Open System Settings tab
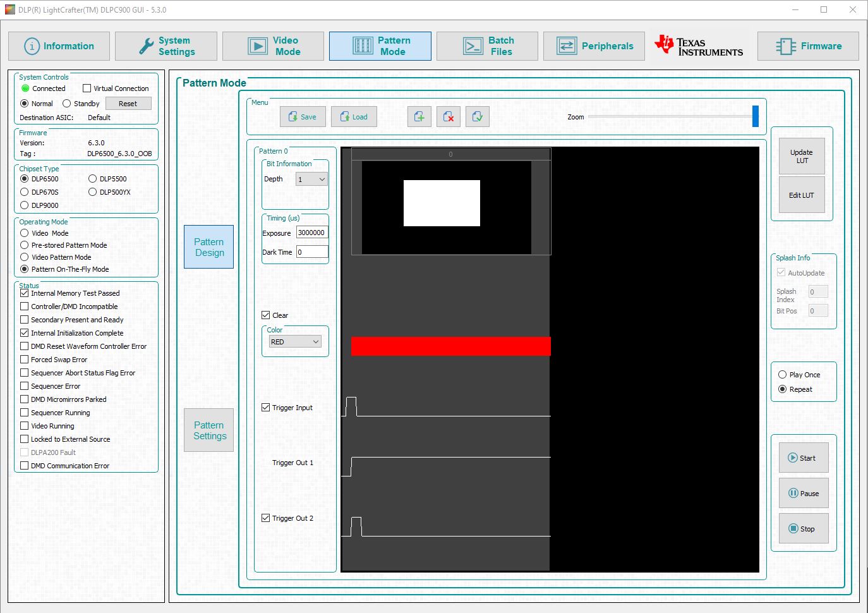 coord(166,46)
